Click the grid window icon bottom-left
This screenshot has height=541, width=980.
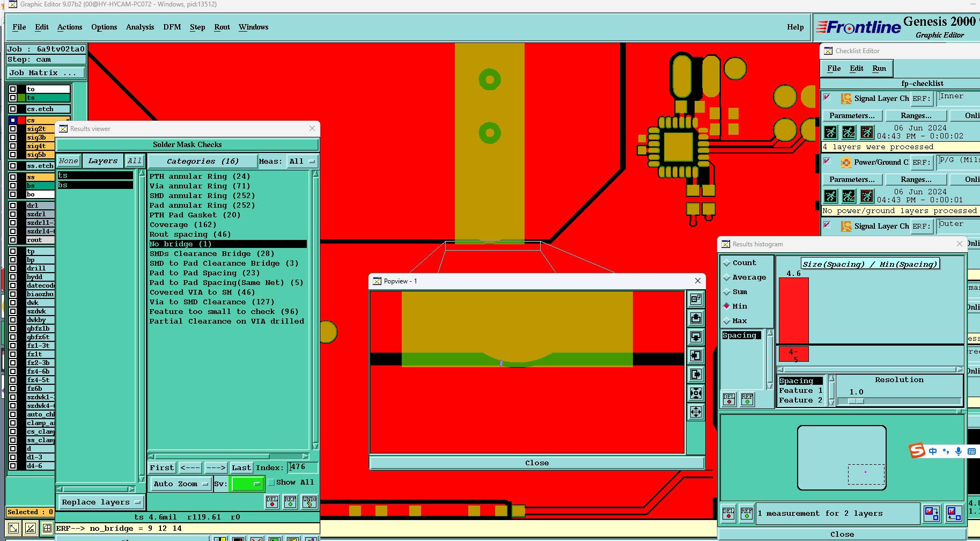47,528
